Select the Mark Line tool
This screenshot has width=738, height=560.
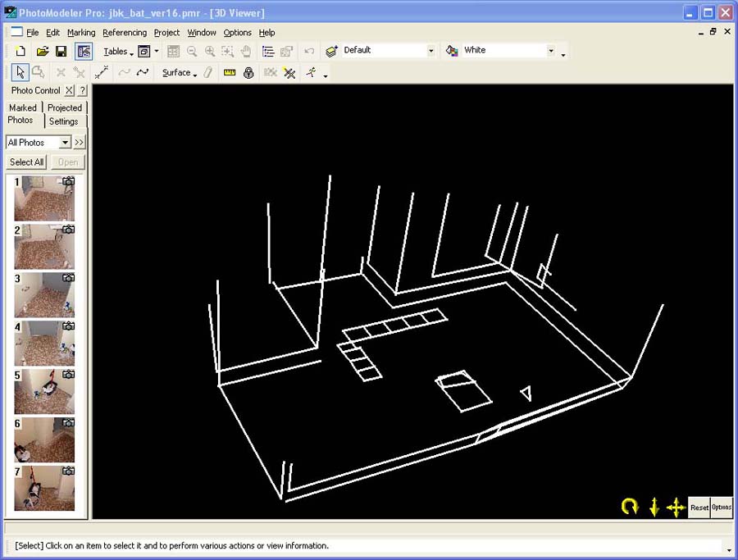click(x=101, y=72)
